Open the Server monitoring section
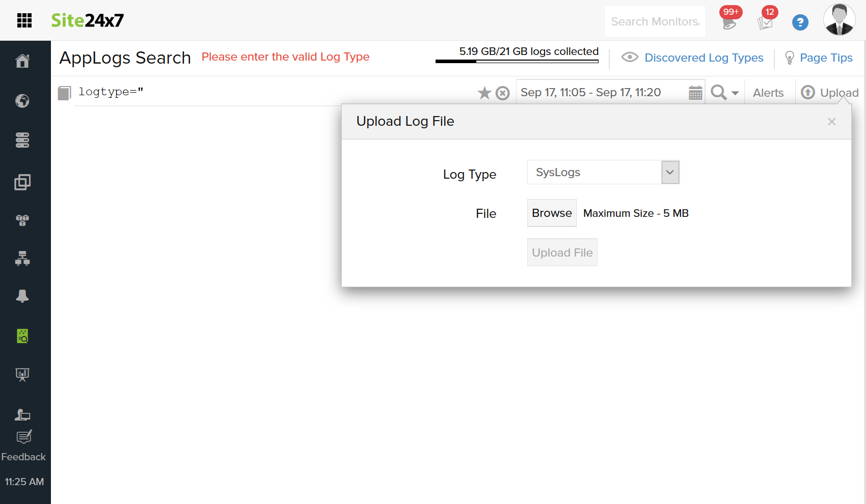Image resolution: width=866 pixels, height=504 pixels. tap(22, 140)
